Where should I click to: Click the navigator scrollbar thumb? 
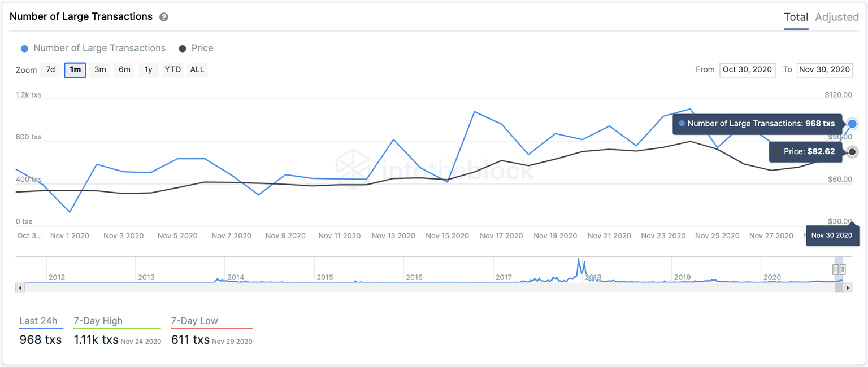click(x=839, y=288)
